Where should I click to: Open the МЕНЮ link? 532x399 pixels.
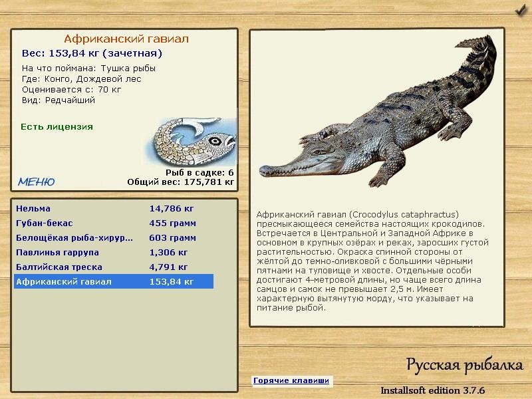pos(37,182)
